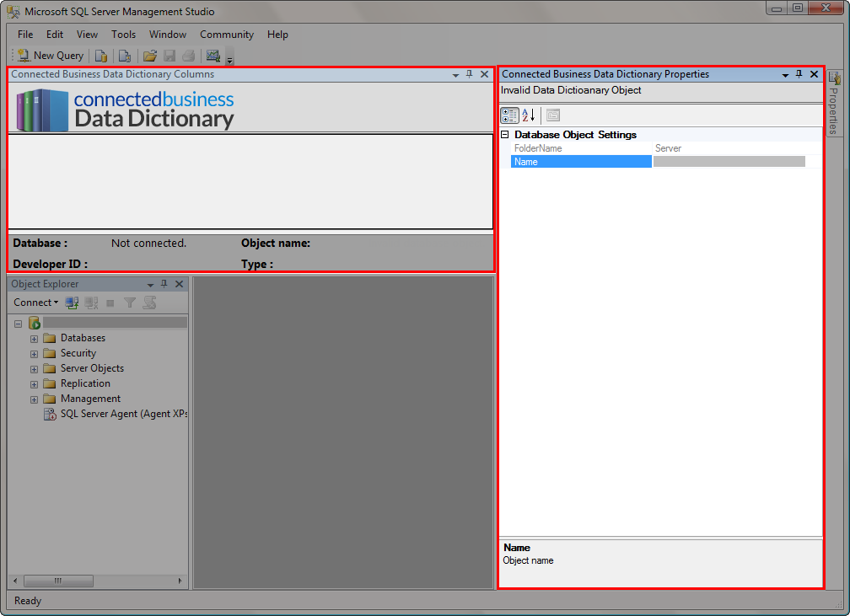Toggle auto-hide pin on Object Explorer
The image size is (850, 616).
click(164, 285)
